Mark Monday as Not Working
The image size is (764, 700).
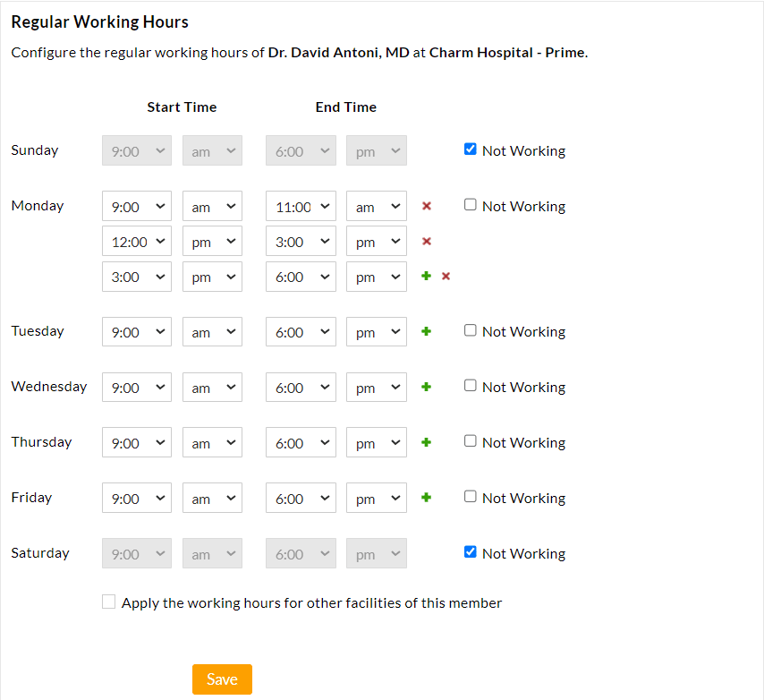470,204
